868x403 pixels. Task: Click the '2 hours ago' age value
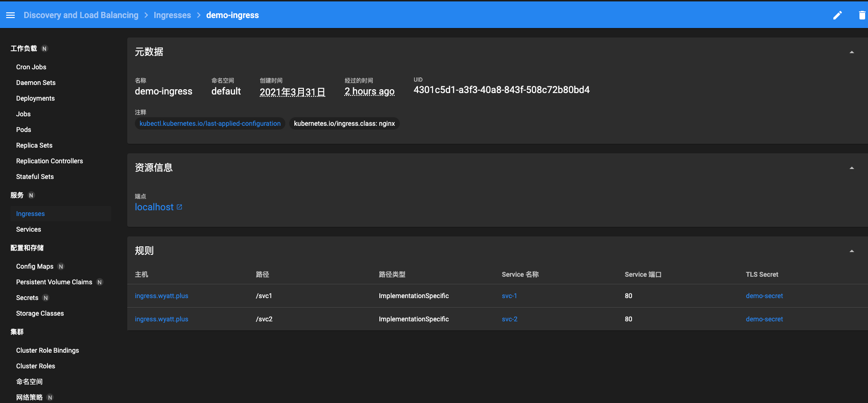(369, 91)
